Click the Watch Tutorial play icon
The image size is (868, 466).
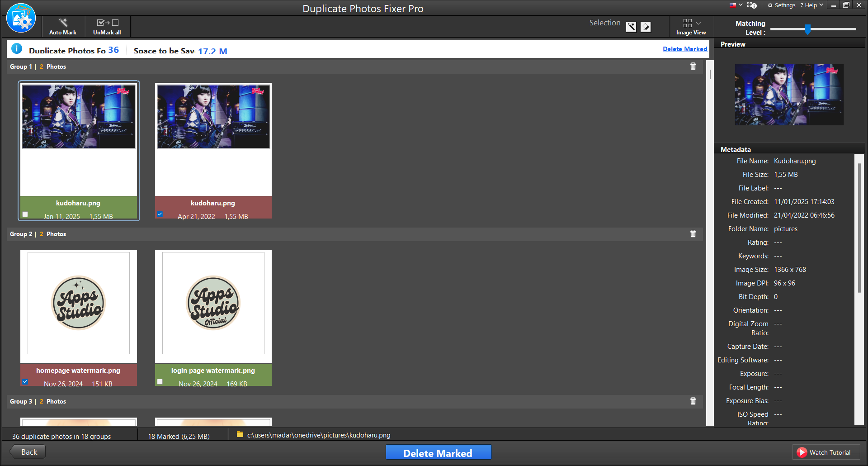tap(802, 452)
